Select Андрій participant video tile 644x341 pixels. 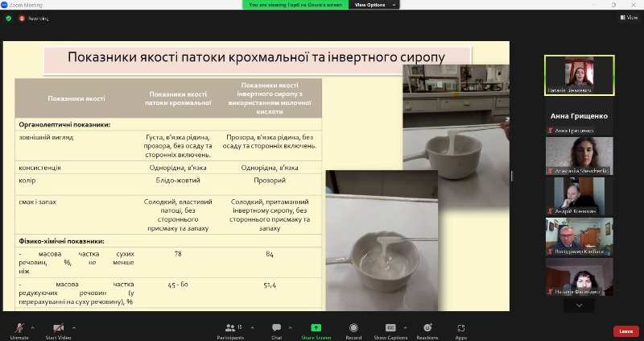(x=579, y=196)
